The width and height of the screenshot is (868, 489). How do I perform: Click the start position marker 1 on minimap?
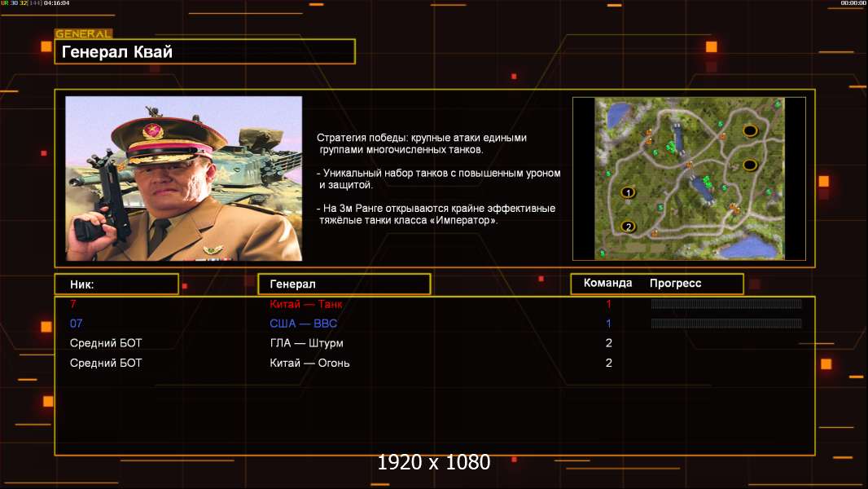[x=628, y=192]
